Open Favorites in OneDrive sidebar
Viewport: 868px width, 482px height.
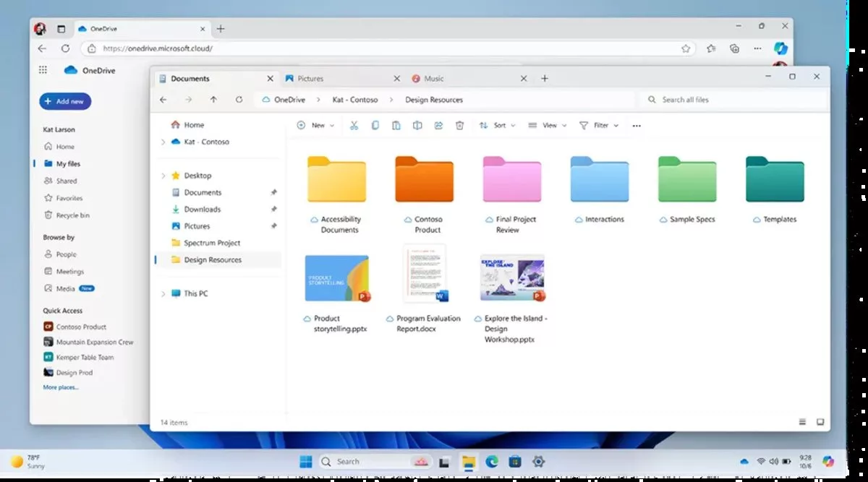click(64, 198)
